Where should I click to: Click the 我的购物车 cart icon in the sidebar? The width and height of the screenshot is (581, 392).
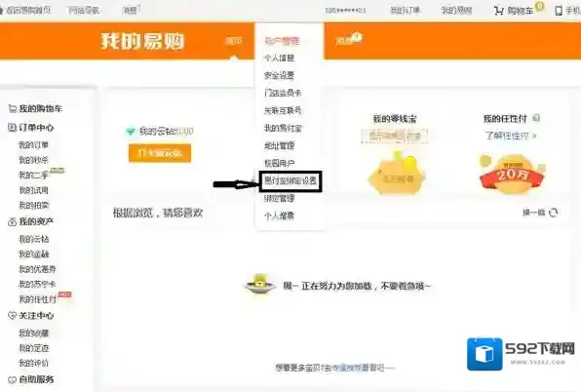(13, 108)
